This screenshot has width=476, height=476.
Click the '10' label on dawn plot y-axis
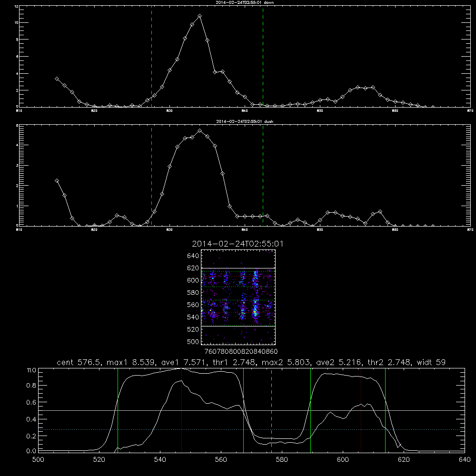click(16, 23)
